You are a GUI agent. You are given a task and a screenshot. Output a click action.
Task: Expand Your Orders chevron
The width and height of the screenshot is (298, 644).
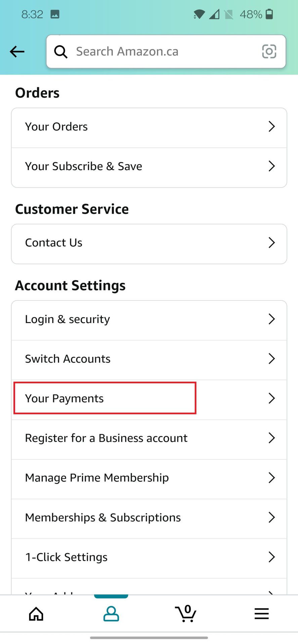click(271, 127)
